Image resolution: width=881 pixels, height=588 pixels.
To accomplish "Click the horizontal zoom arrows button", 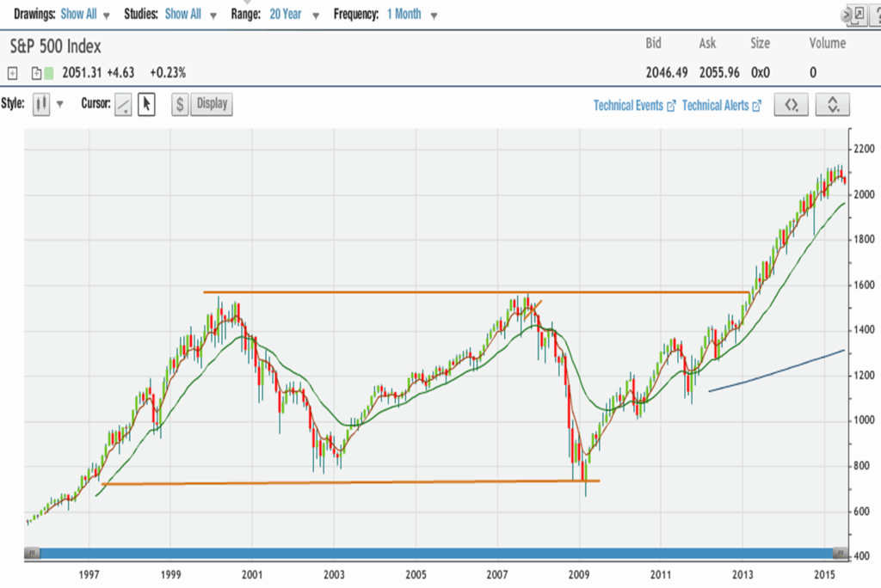I will click(x=792, y=105).
